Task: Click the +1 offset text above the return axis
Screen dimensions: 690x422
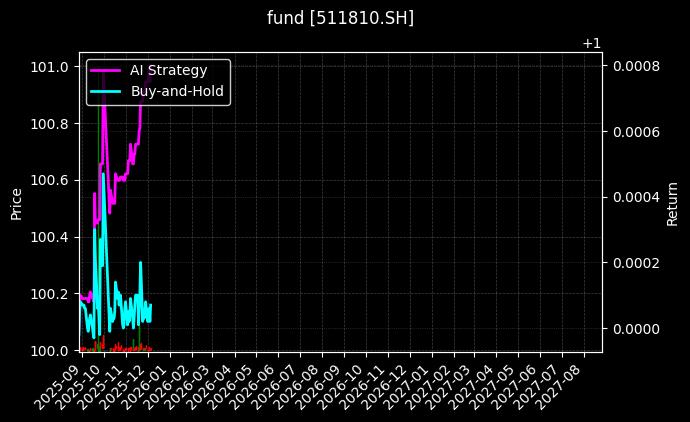Action: point(591,44)
